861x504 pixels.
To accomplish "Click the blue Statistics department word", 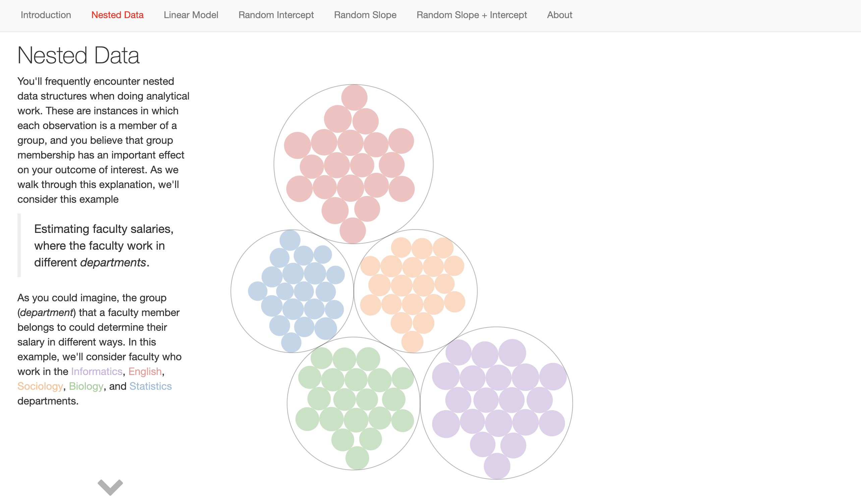I will pyautogui.click(x=150, y=386).
